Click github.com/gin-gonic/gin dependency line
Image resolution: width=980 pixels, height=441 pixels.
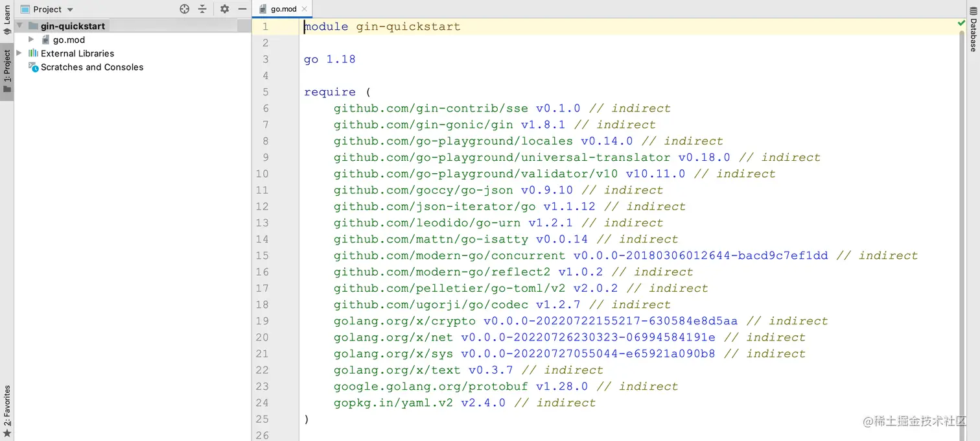[495, 125]
